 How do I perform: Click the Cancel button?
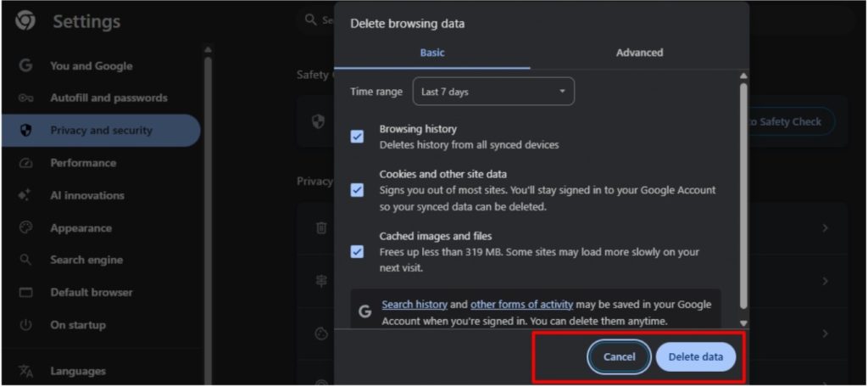click(619, 356)
